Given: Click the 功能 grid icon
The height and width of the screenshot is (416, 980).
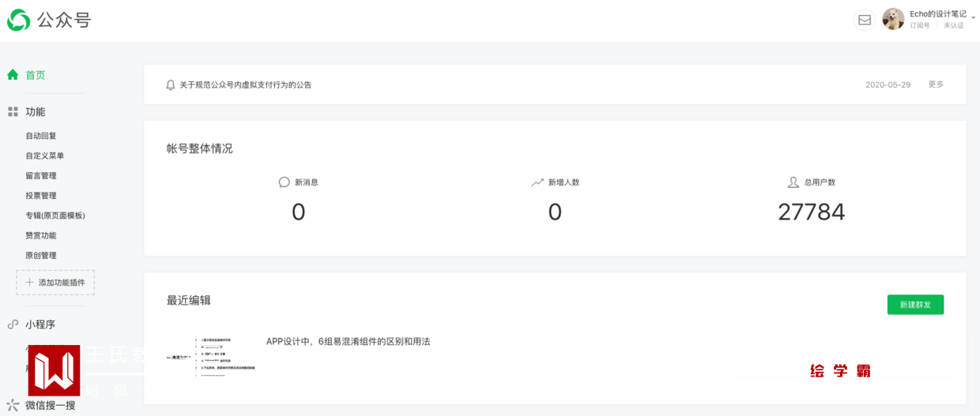Looking at the screenshot, I should pos(13,112).
